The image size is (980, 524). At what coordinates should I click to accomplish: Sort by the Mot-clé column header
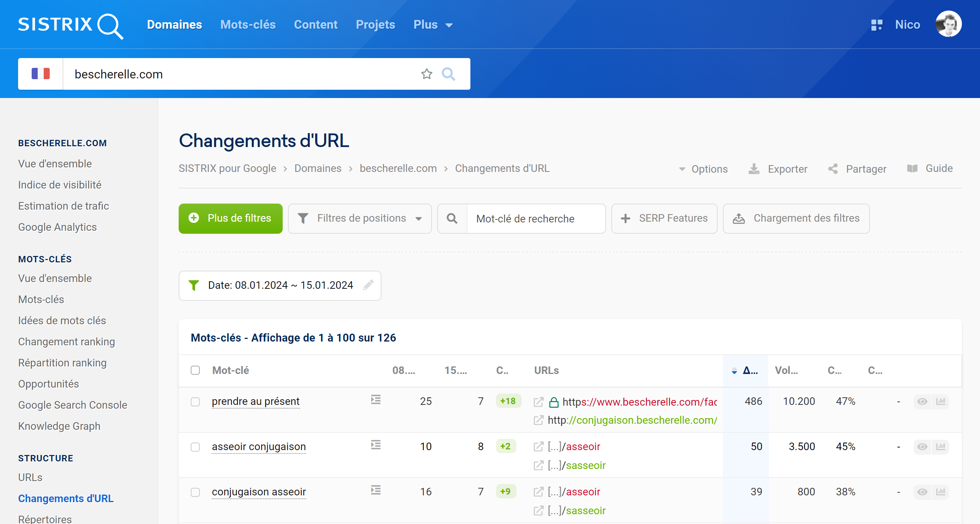pyautogui.click(x=231, y=370)
